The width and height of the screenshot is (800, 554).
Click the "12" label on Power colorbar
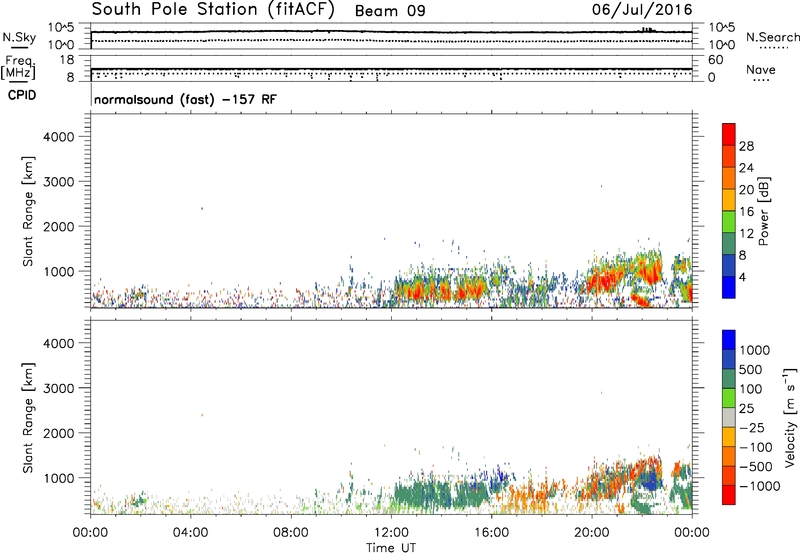coord(746,234)
